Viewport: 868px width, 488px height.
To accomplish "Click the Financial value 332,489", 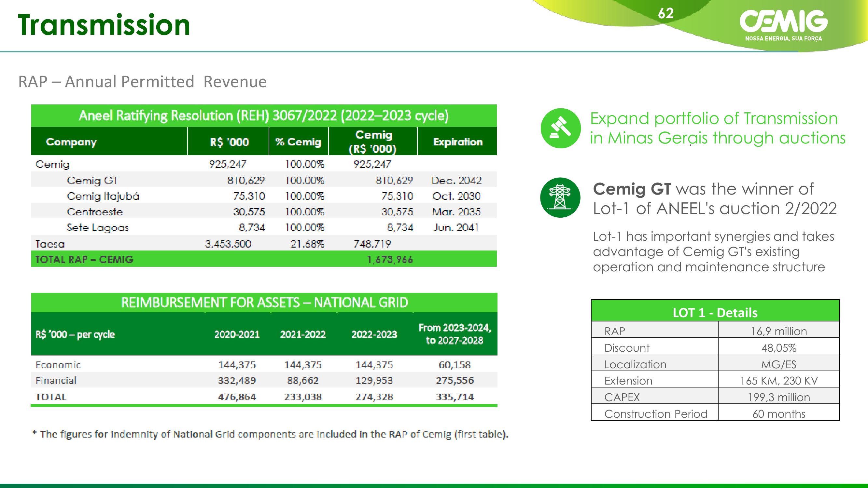I will [237, 381].
